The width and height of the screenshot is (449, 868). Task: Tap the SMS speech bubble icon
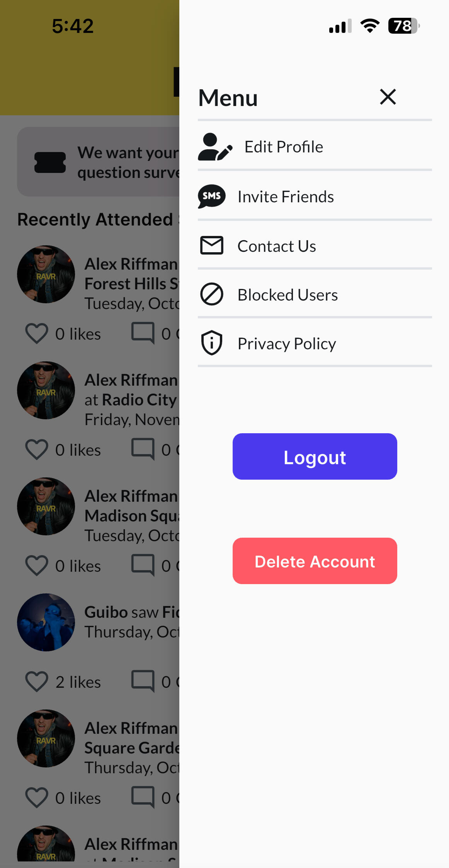(211, 196)
